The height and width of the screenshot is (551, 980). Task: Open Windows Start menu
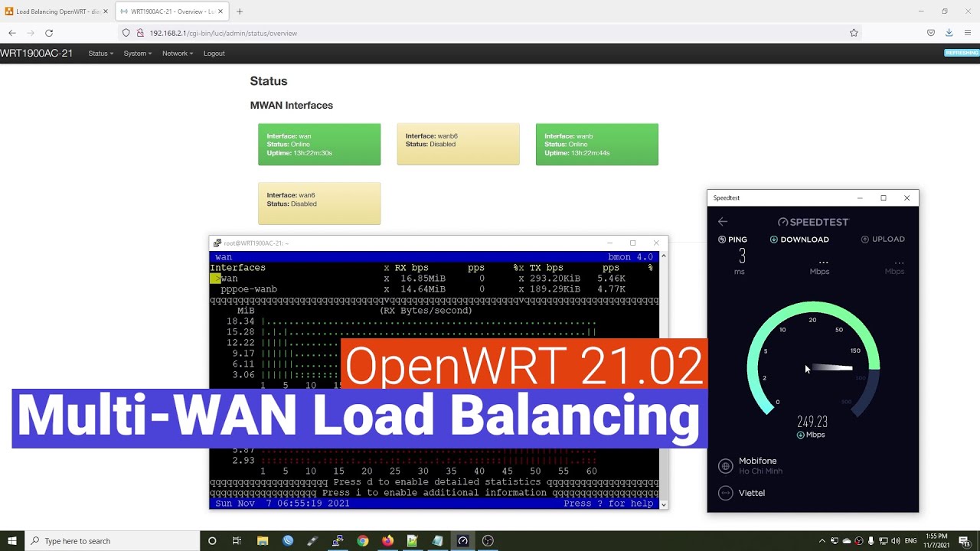12,541
